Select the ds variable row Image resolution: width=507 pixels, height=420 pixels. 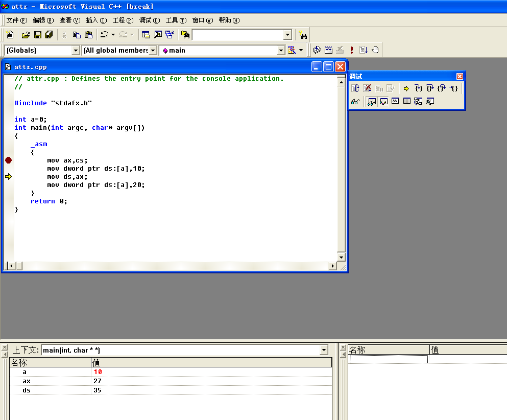coord(27,390)
